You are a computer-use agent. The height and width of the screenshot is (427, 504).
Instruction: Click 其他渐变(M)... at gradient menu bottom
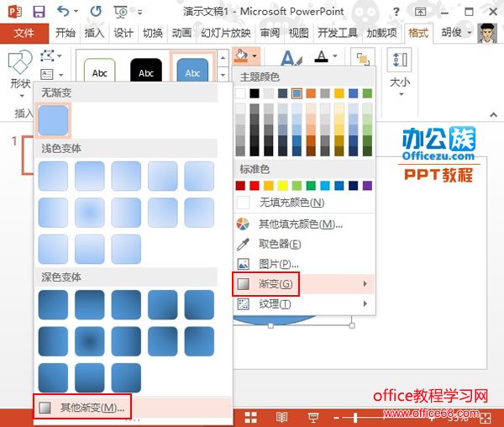133,408
